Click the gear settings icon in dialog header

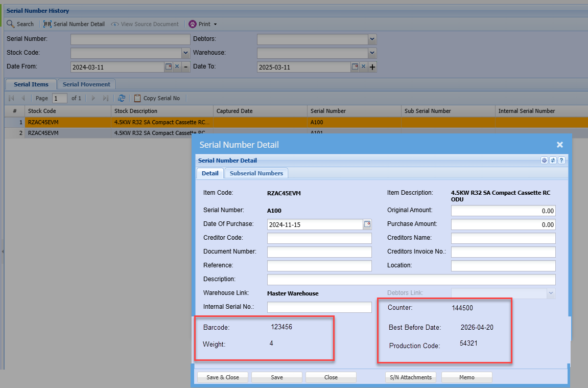click(x=545, y=161)
